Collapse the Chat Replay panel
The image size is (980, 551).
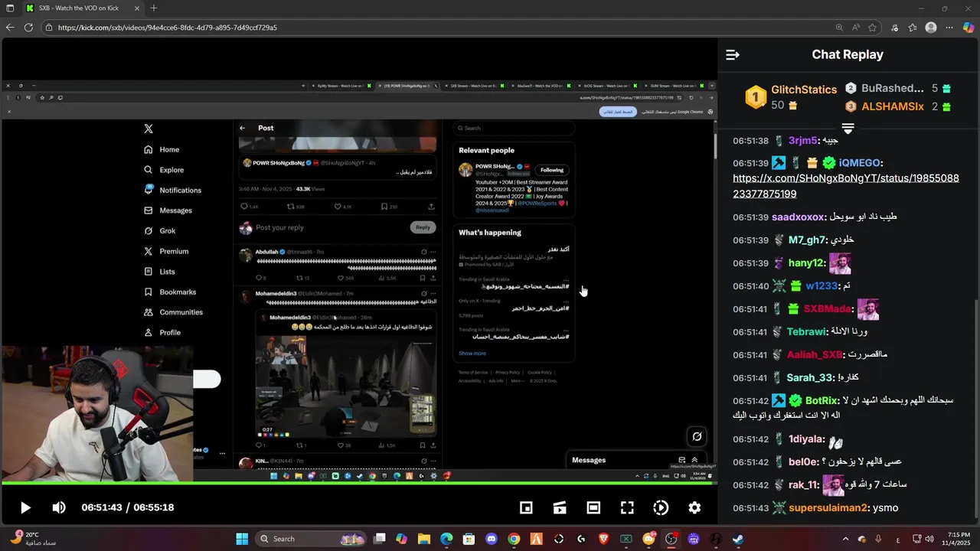pyautogui.click(x=733, y=54)
